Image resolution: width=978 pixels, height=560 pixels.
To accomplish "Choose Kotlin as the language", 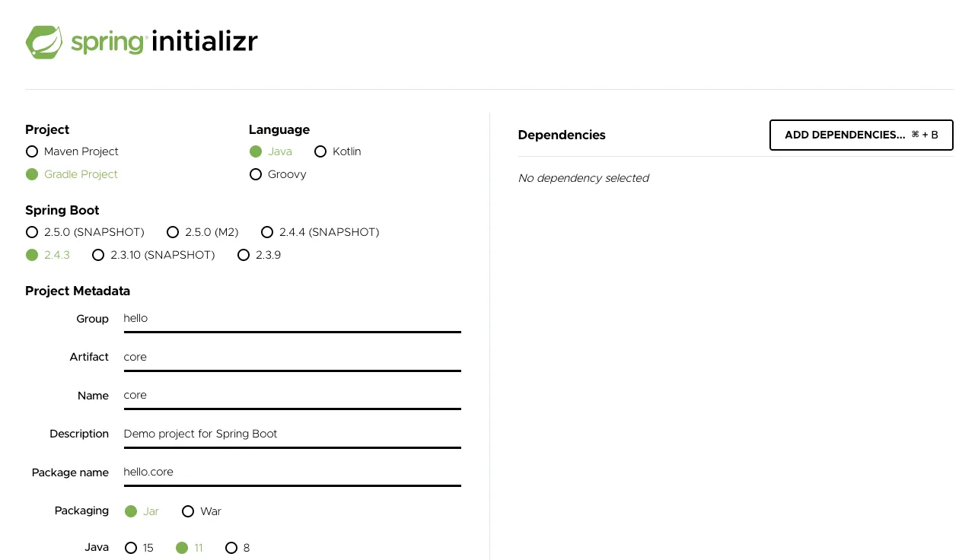I will [x=320, y=151].
